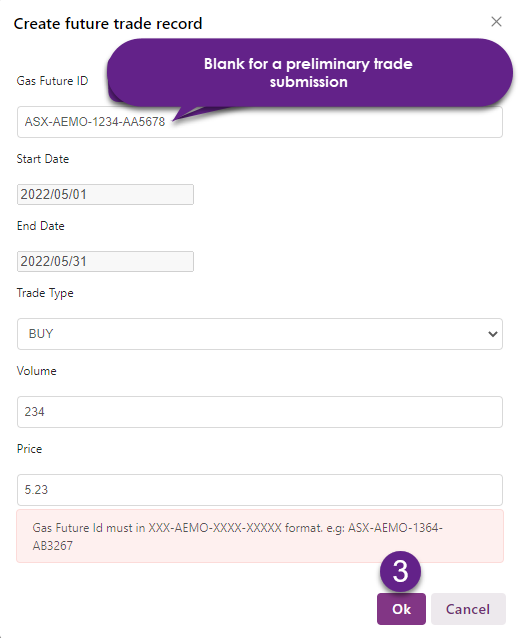The image size is (524, 638).
Task: Confirm the trade record with Ok
Action: tap(401, 609)
